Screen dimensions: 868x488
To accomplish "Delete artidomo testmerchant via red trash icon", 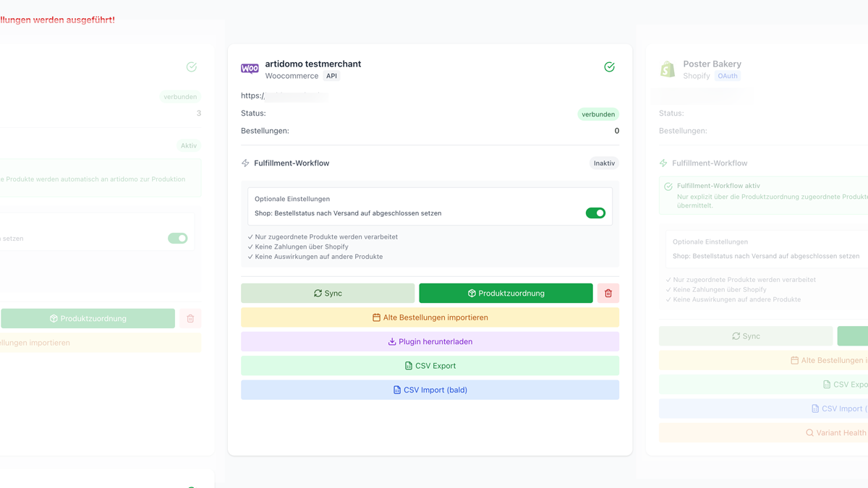I will click(608, 293).
